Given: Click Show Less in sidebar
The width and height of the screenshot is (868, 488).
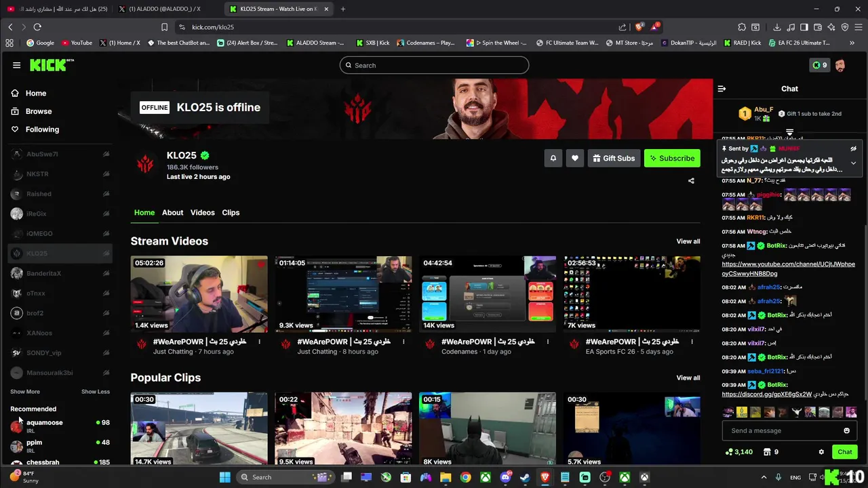Looking at the screenshot, I should click(96, 392).
